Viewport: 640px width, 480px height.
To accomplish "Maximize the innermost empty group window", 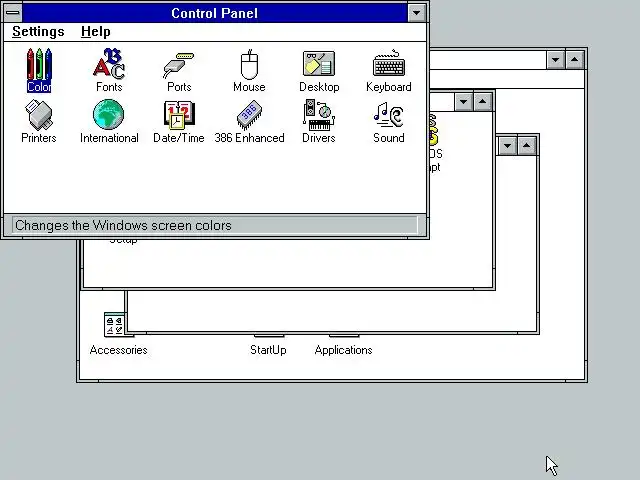I will coord(527,146).
